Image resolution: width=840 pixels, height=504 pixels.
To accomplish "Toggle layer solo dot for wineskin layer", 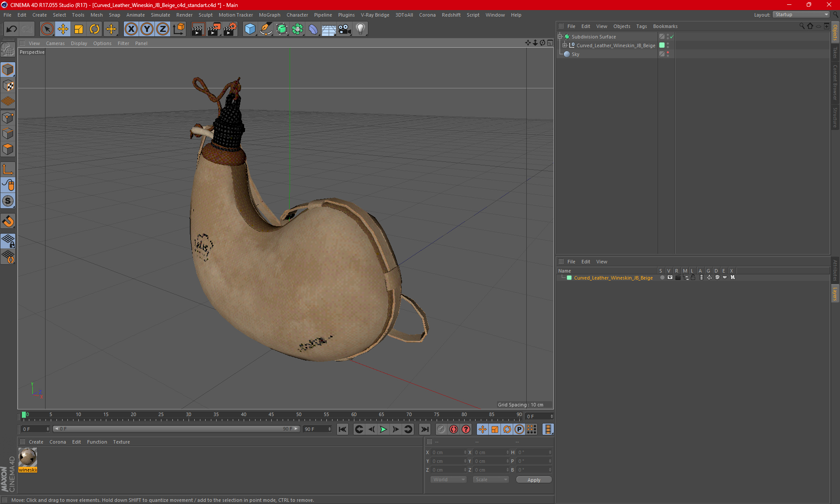I will (662, 277).
